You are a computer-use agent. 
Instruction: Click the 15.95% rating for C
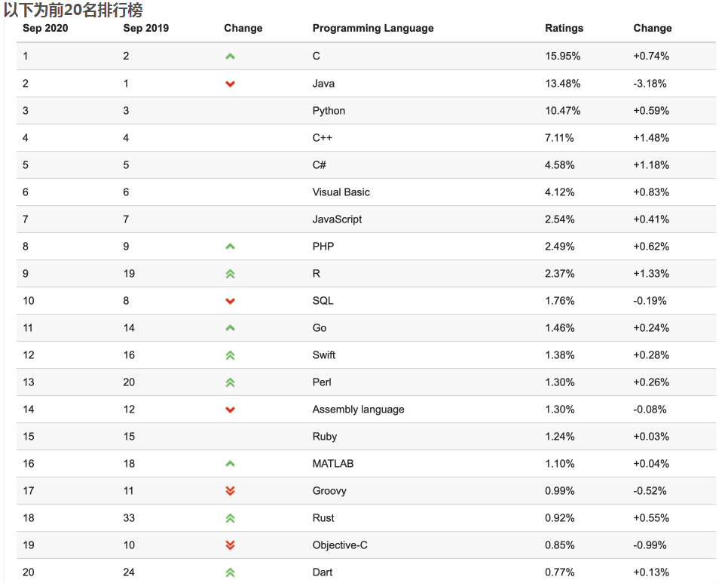click(x=562, y=57)
